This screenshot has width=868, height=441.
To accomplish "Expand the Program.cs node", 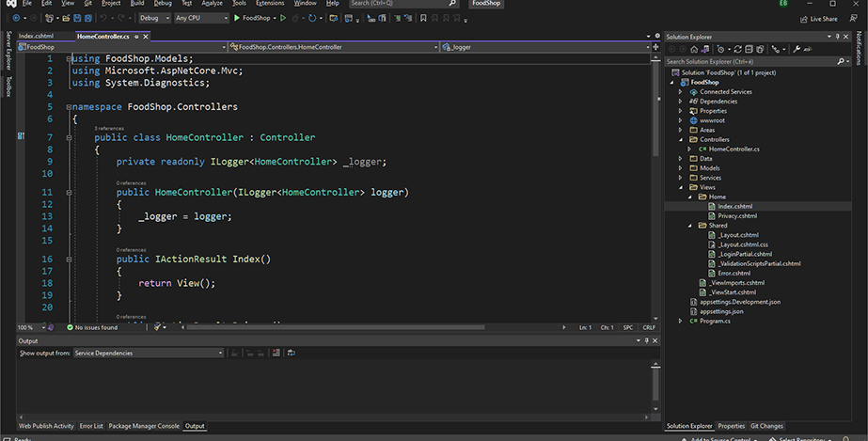I will point(680,321).
